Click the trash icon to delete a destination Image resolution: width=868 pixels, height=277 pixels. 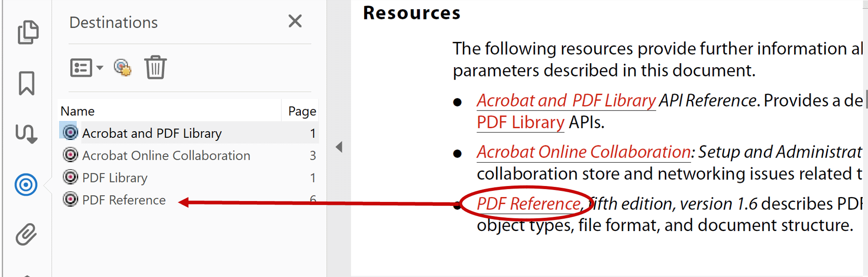(155, 67)
